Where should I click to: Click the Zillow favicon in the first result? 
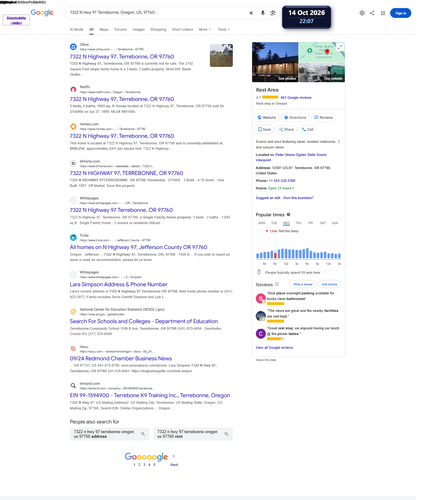(x=73, y=47)
